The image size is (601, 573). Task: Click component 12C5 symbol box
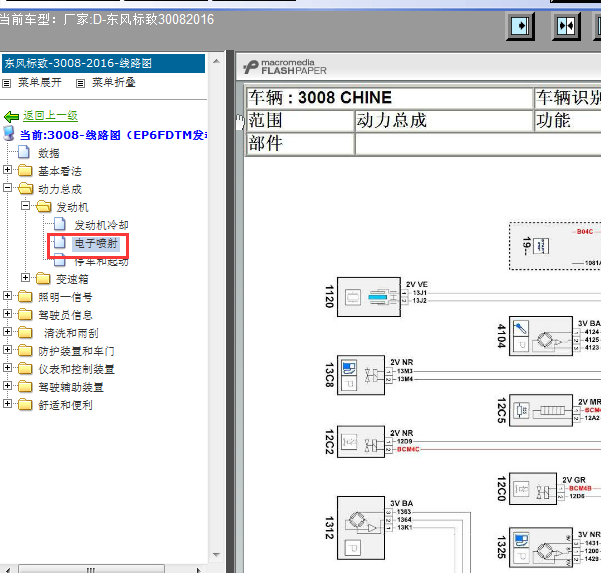(x=541, y=410)
